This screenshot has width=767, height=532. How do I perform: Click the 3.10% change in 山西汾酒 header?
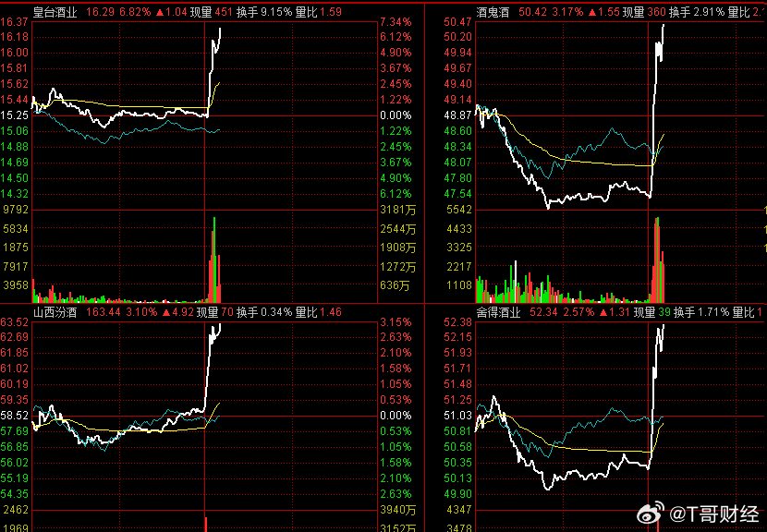[142, 312]
